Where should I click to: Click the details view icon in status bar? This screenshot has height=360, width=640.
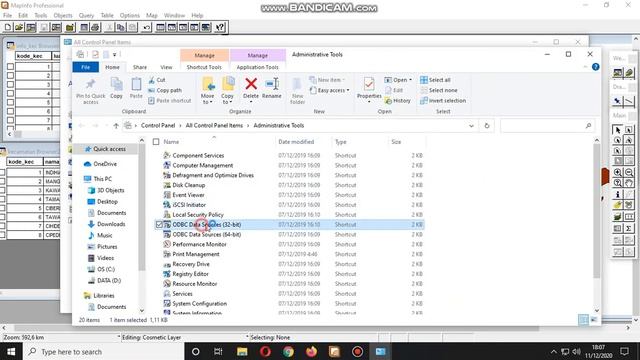click(584, 320)
